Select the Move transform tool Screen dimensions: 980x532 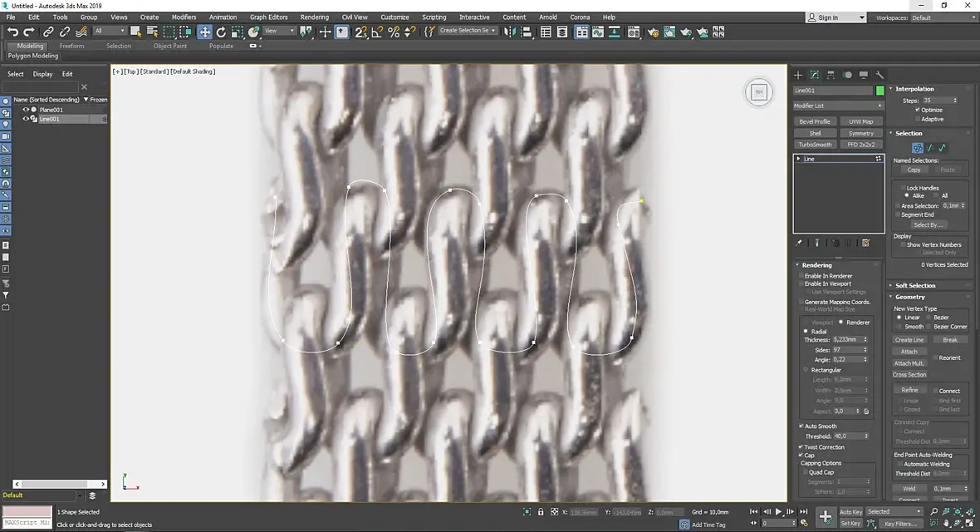coord(204,32)
